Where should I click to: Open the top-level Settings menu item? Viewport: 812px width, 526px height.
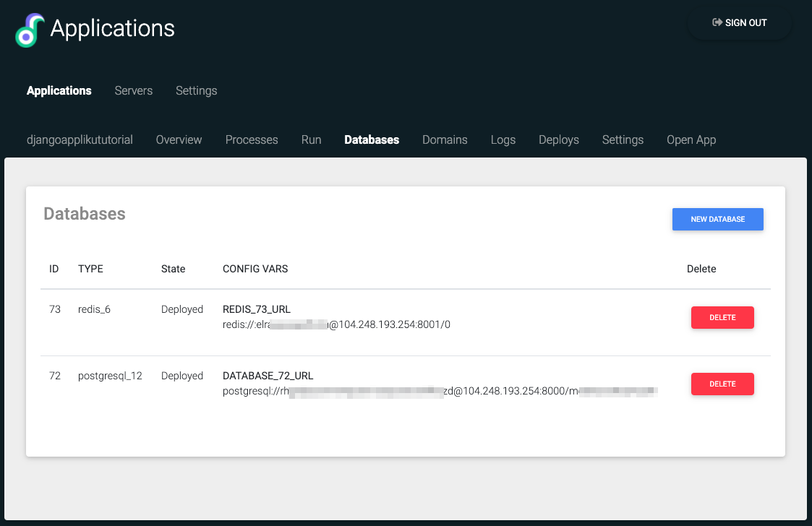pyautogui.click(x=196, y=91)
